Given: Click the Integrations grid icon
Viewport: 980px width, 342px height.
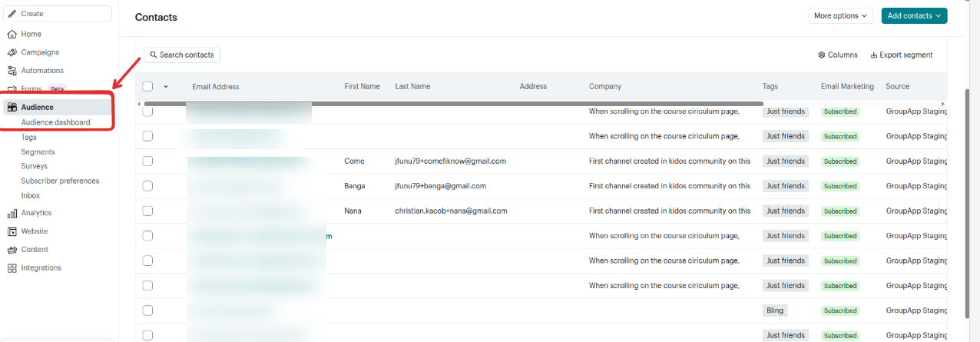Looking at the screenshot, I should click(12, 268).
